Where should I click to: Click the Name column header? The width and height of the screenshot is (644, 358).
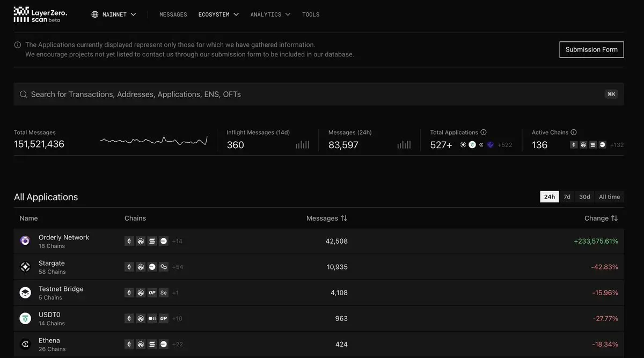click(29, 218)
